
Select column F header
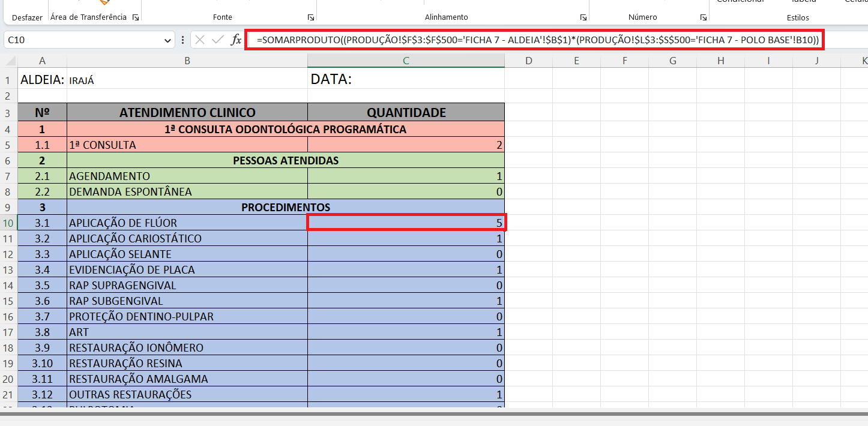624,61
